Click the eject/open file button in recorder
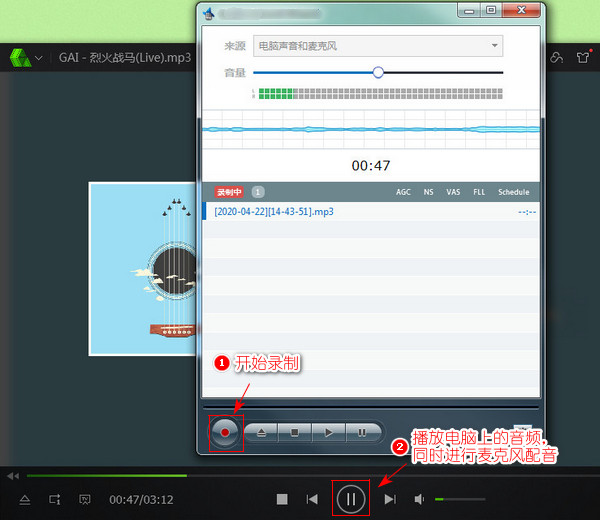Screen dimensions: 600x520 tap(263, 433)
